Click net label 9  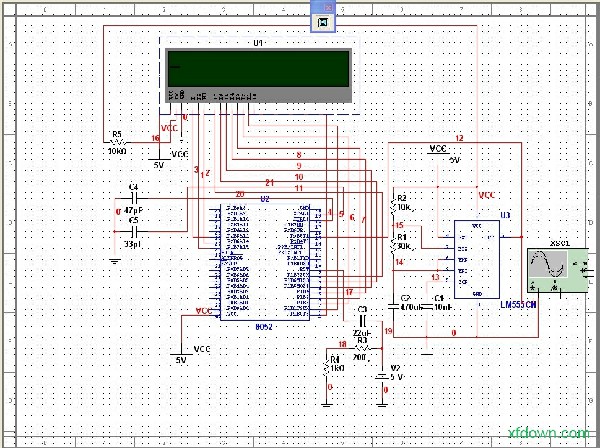(x=299, y=166)
